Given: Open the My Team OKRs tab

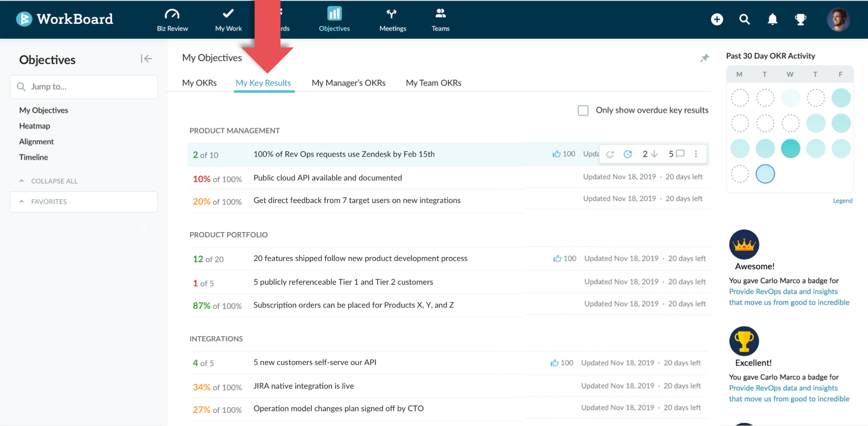Looking at the screenshot, I should pos(433,83).
